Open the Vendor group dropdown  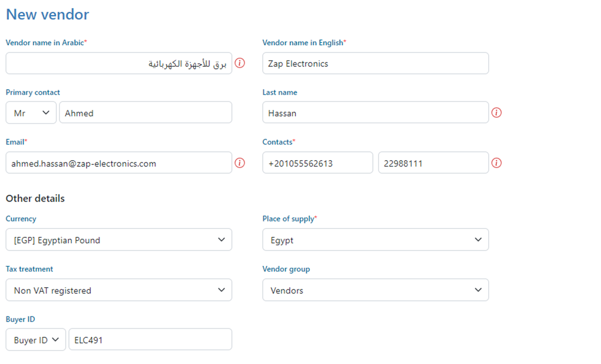375,290
